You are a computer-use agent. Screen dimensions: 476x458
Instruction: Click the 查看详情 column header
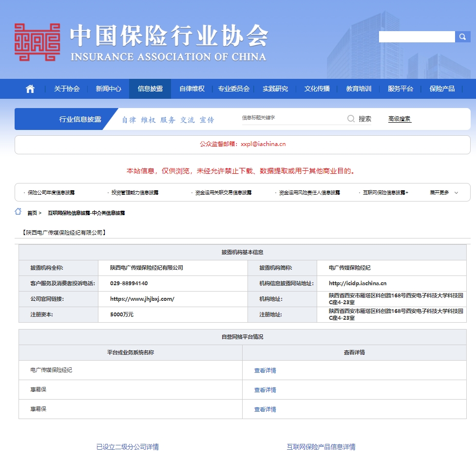pos(354,352)
